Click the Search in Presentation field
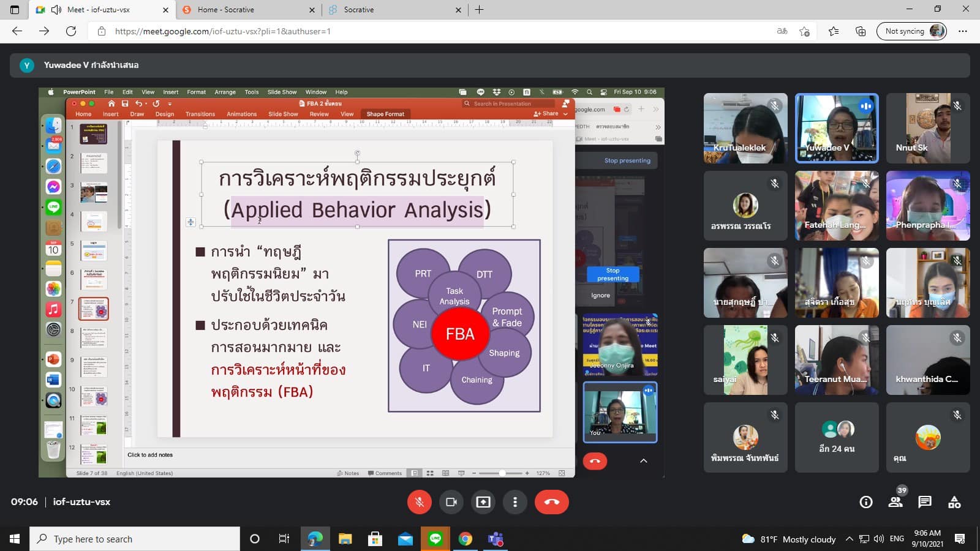980x551 pixels. tap(508, 103)
